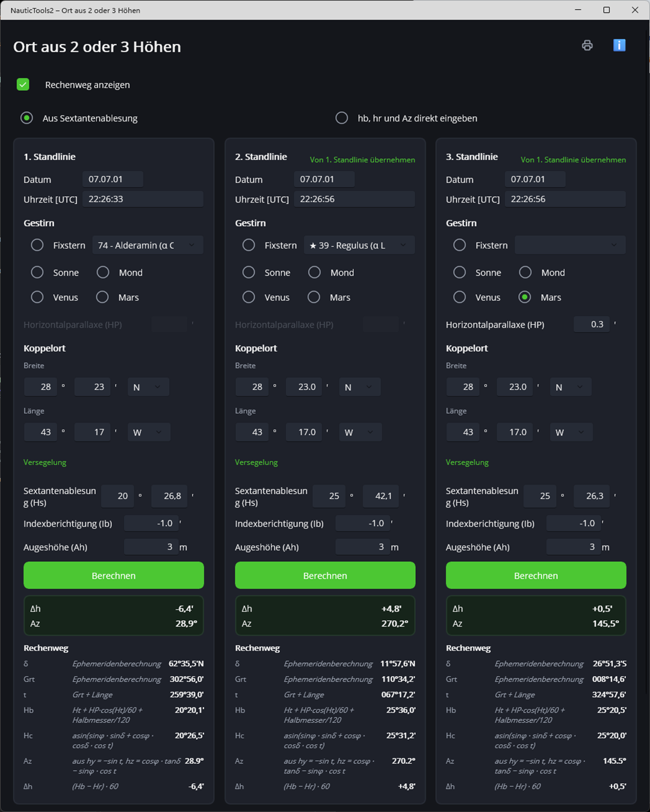
Task: Click Sextant degrees field showing 20
Action: (118, 496)
